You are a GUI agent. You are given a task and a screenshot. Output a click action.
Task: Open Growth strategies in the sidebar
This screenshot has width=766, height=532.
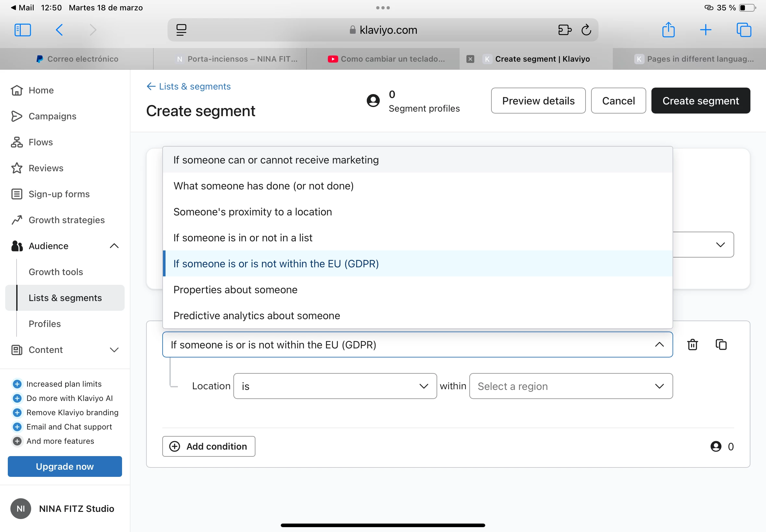58,220
